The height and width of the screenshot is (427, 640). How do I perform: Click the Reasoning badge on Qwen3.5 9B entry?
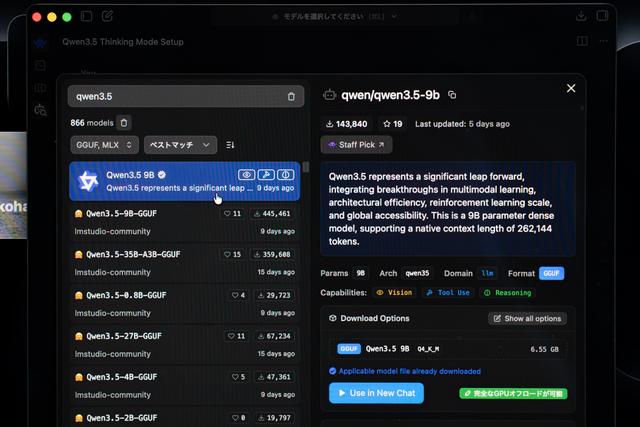point(286,175)
